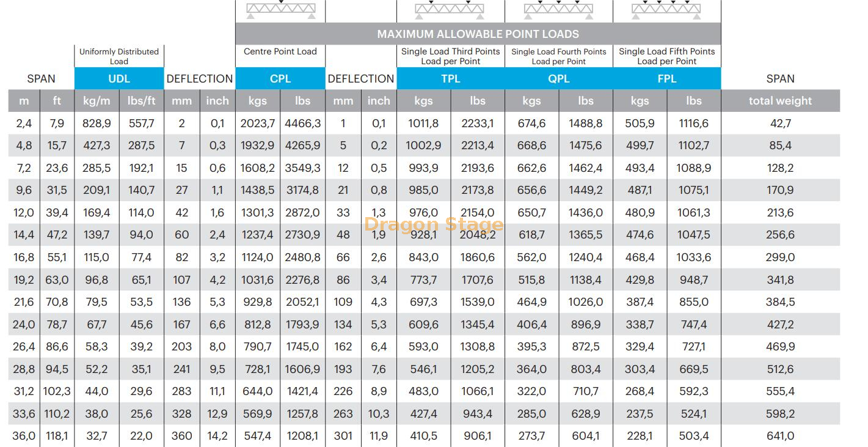Image resolution: width=868 pixels, height=447 pixels.
Task: Select the CPL value 1301,3
Action: pos(258,213)
